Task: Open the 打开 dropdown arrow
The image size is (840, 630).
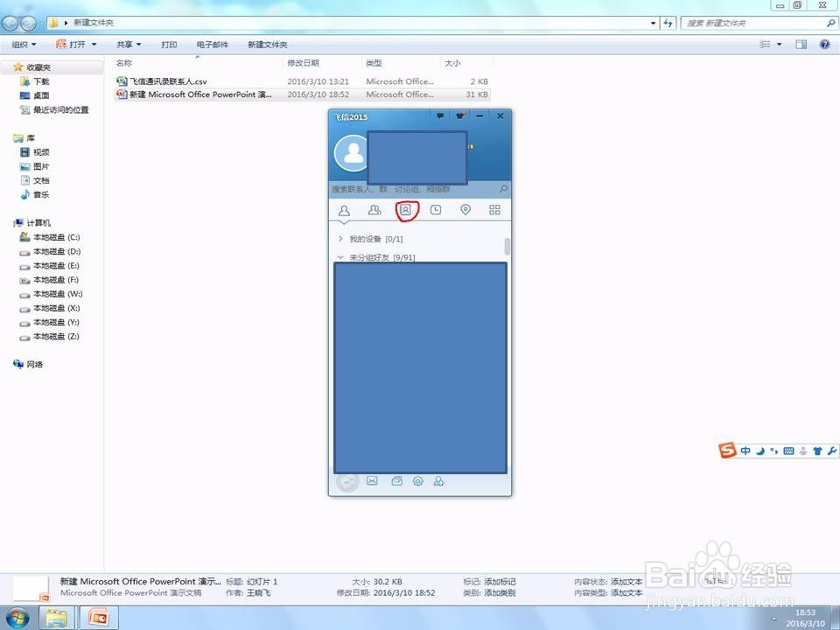Action: (x=94, y=45)
